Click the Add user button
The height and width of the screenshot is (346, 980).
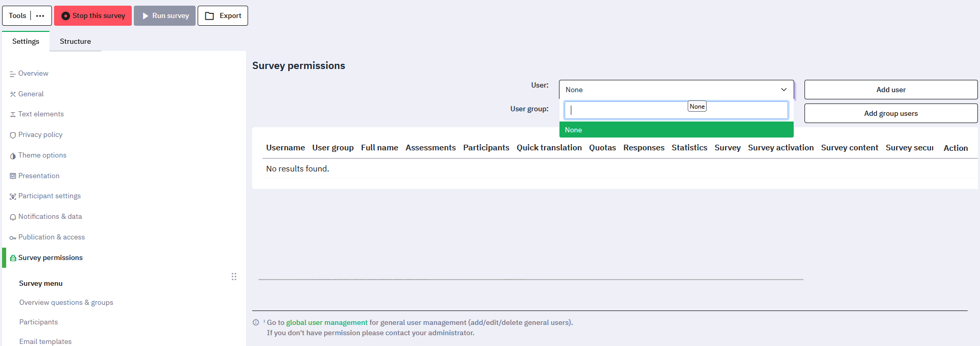(891, 90)
